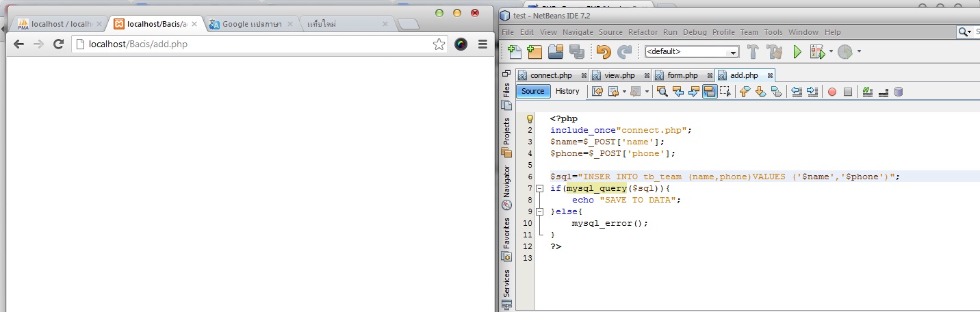Click Find Next Occurrence icon
This screenshot has width=980, height=312.
click(x=694, y=91)
